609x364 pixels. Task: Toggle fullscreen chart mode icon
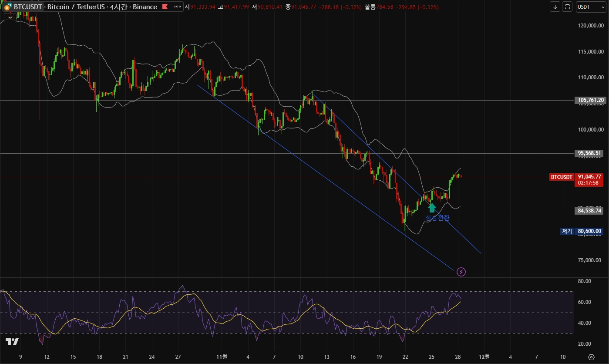(567, 7)
